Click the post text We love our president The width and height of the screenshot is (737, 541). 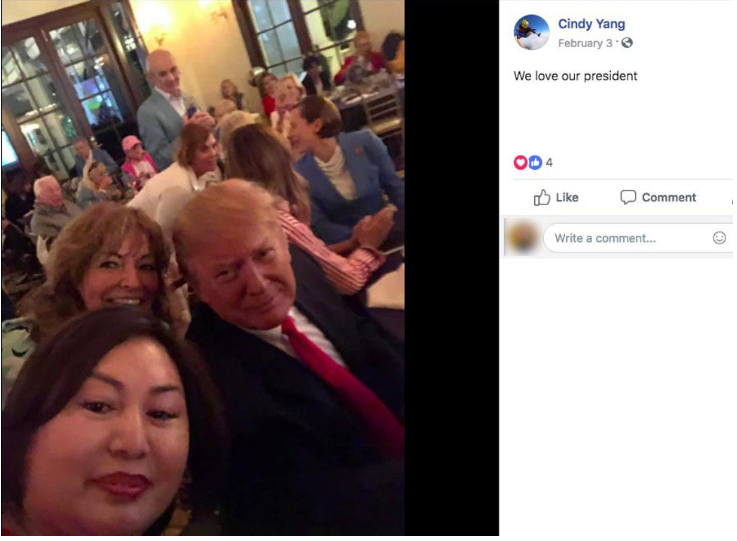[x=575, y=76]
